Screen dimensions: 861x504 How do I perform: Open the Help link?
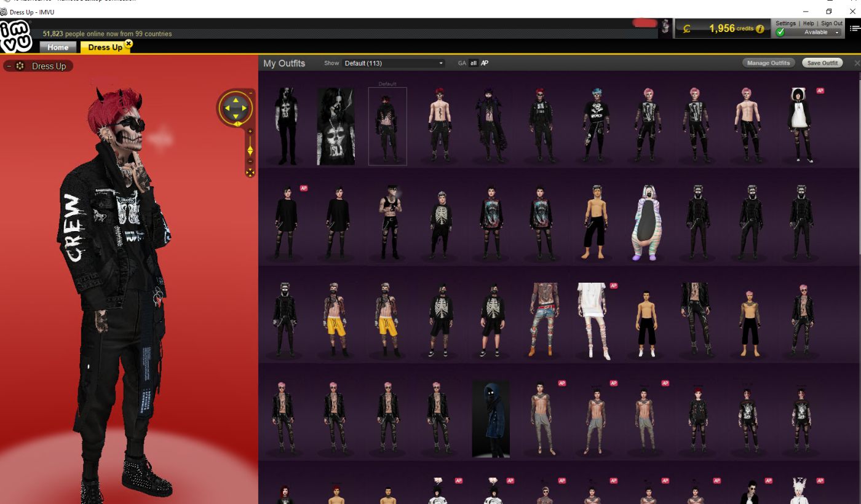[x=808, y=23]
